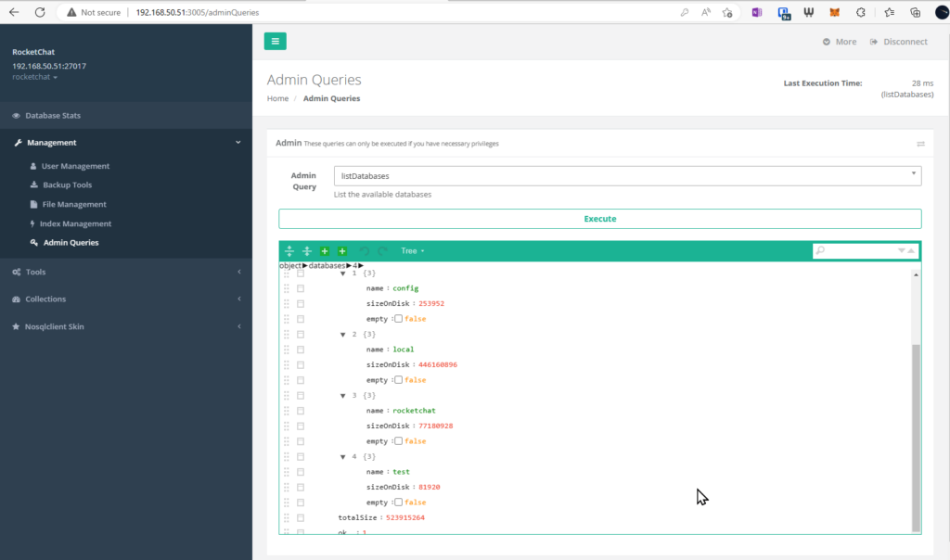Viewport: 950px width, 560px height.
Task: Click the name value 'test'
Action: click(x=401, y=472)
